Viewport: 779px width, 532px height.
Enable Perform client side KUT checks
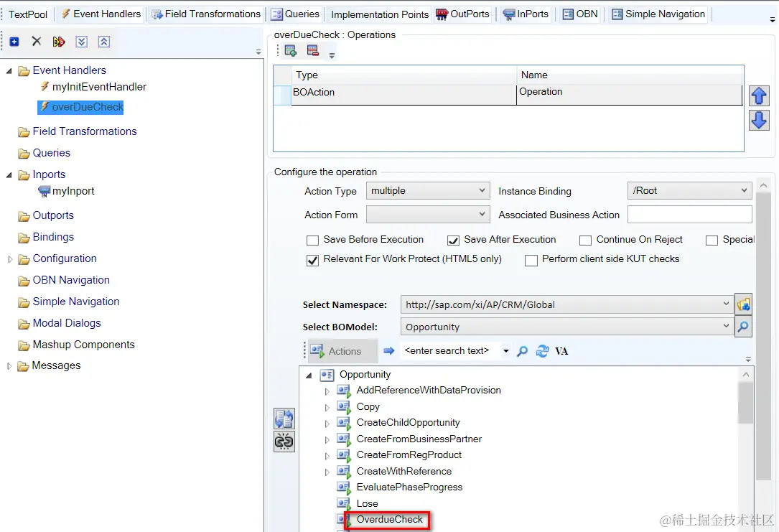click(x=531, y=261)
